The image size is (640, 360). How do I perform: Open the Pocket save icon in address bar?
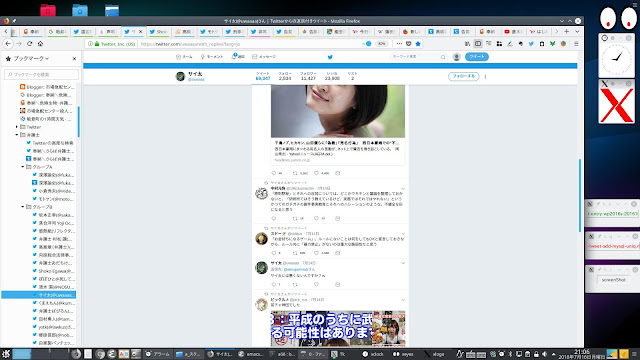(409, 44)
